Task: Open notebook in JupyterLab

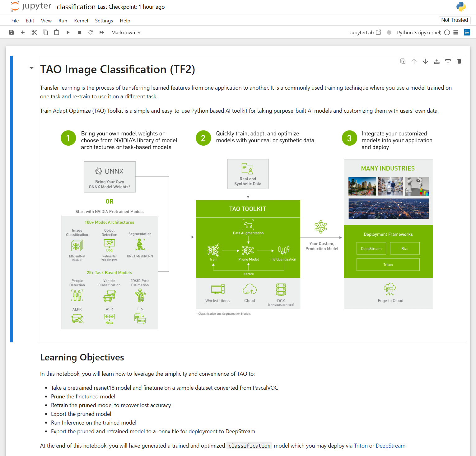Action: (x=365, y=32)
